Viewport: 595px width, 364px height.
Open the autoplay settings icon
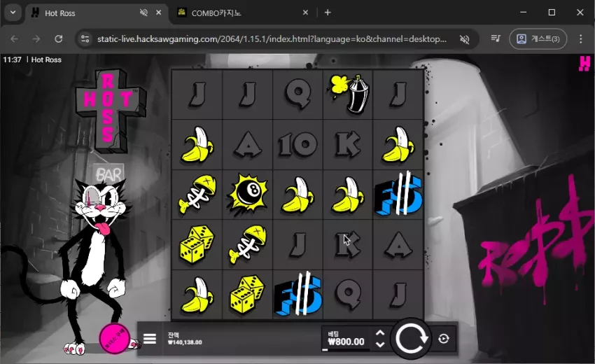click(444, 338)
